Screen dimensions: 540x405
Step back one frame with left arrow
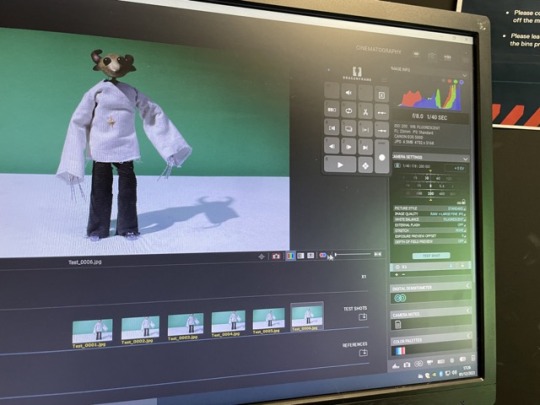(332, 146)
